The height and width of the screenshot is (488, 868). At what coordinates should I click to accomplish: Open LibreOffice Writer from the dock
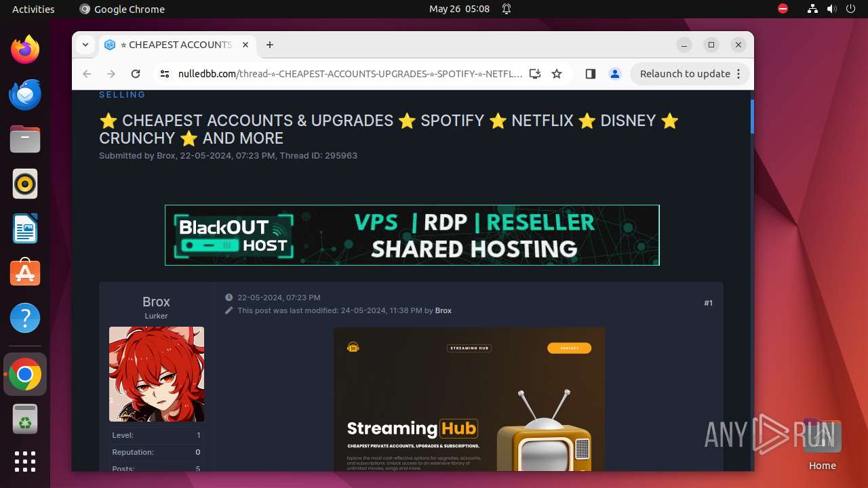point(25,228)
